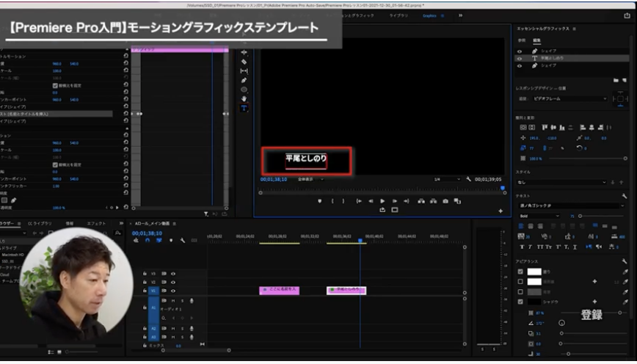Screen dimensions: 637x364
Task: Select the Razor tool icon
Action: (x=244, y=62)
